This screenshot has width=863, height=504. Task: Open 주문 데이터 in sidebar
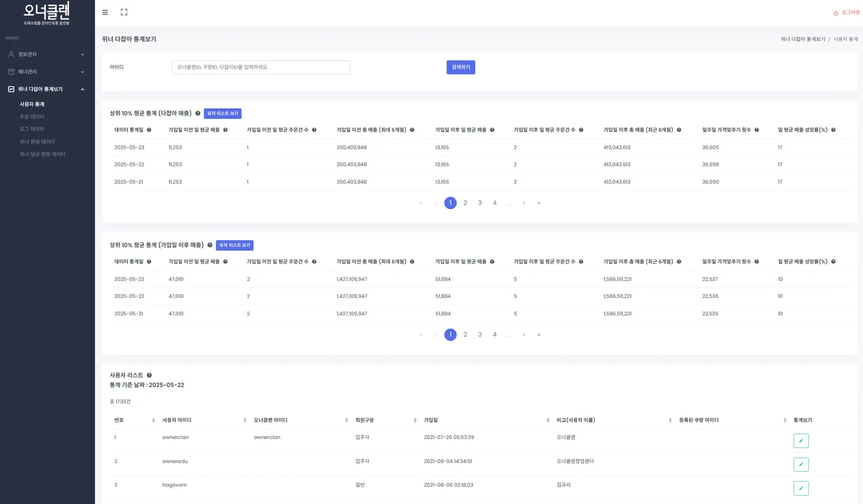coord(32,117)
